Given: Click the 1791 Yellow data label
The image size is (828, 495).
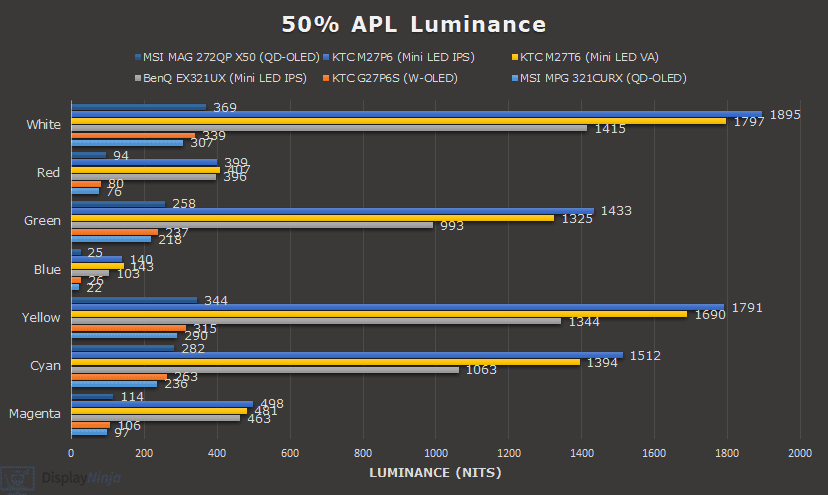Looking at the screenshot, I should (x=747, y=308).
